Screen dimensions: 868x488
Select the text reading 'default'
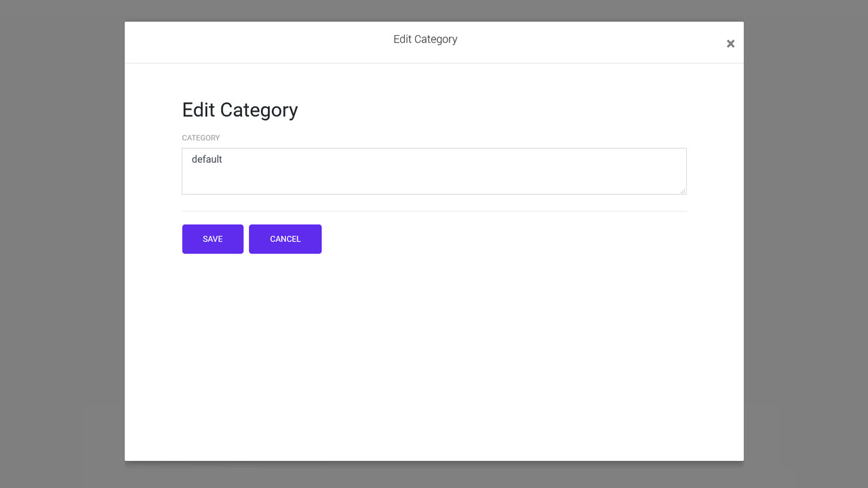[207, 159]
